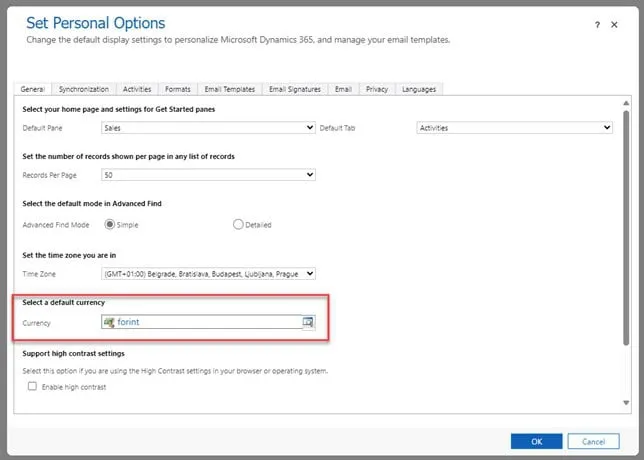This screenshot has width=644, height=460.
Task: Click the Cancel button
Action: tap(593, 442)
